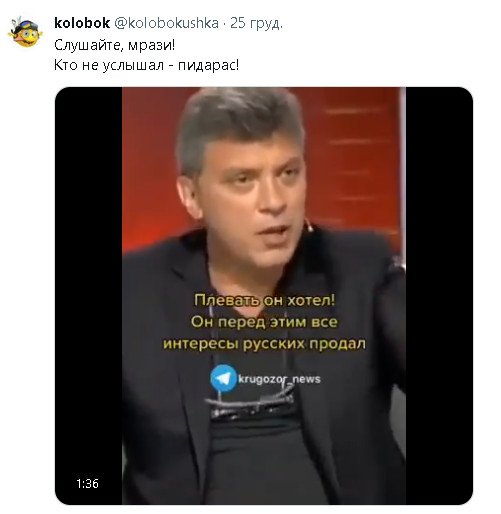The height and width of the screenshot is (514, 501).
Task: Click the subtitle 'интересы русских продал'
Action: [x=264, y=344]
